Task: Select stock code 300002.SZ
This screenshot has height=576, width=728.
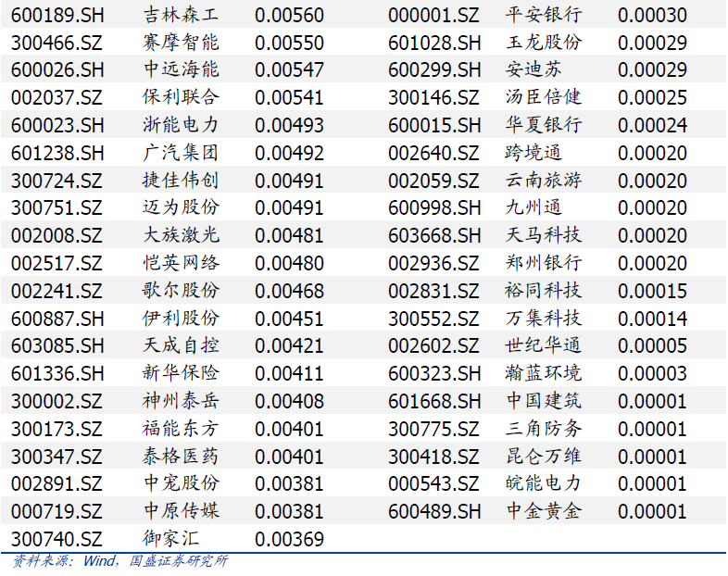Action: tap(56, 401)
